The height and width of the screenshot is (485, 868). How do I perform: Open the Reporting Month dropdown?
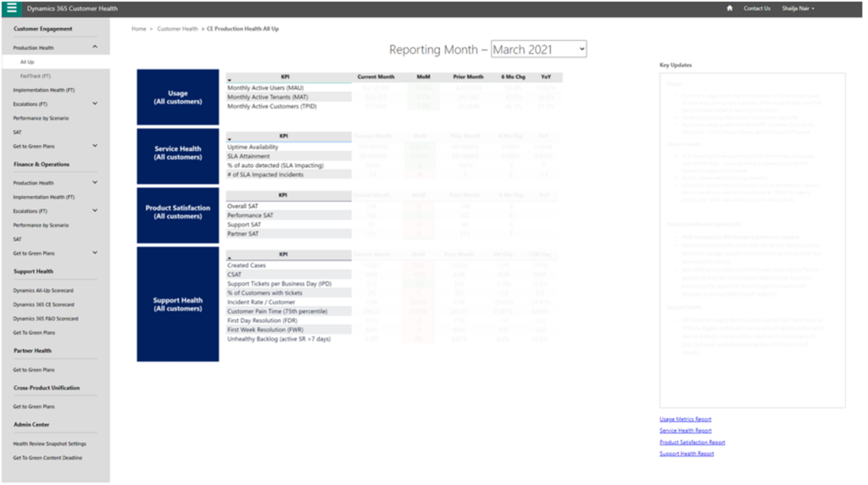pyautogui.click(x=538, y=50)
